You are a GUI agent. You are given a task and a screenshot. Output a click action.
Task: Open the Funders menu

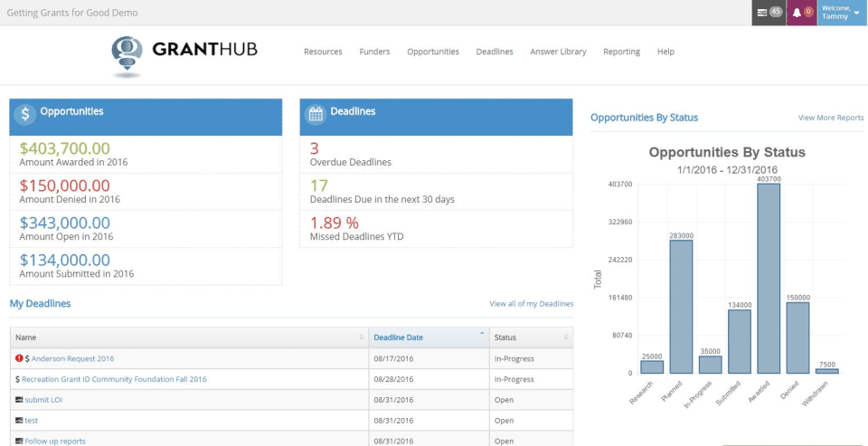point(374,52)
